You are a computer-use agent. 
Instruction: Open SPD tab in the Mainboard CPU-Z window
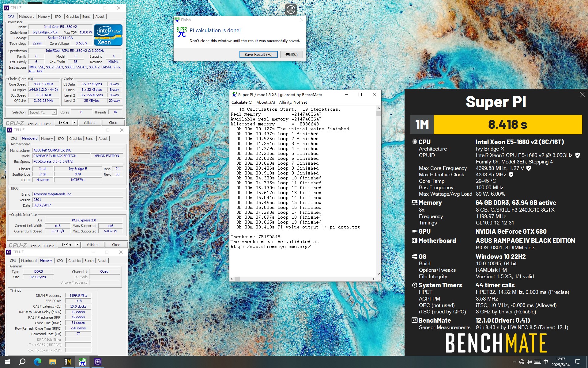coord(61,139)
